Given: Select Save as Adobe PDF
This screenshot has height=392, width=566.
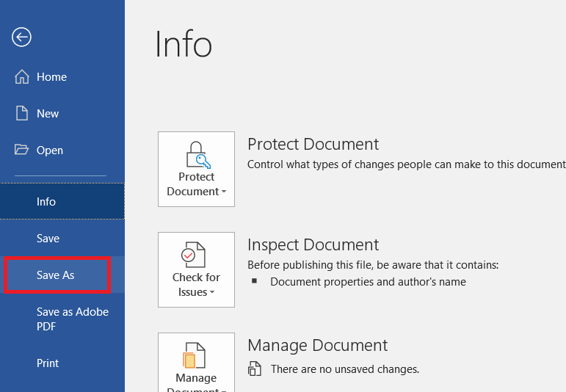Looking at the screenshot, I should (x=62, y=319).
